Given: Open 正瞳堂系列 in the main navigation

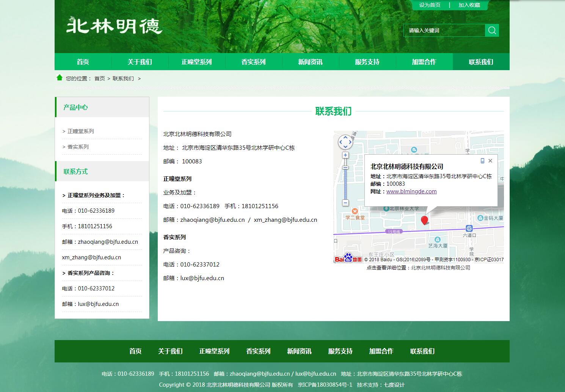Looking at the screenshot, I should tap(197, 62).
